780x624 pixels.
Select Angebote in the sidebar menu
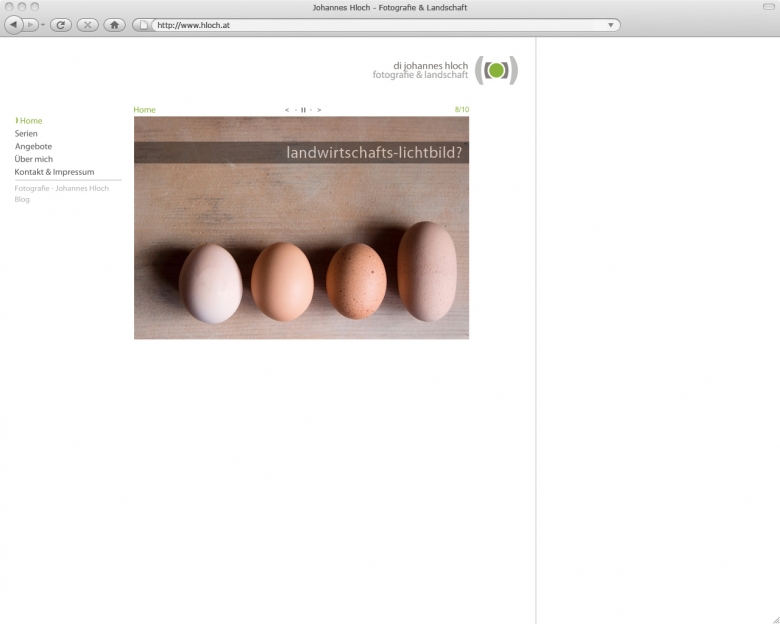(x=33, y=147)
